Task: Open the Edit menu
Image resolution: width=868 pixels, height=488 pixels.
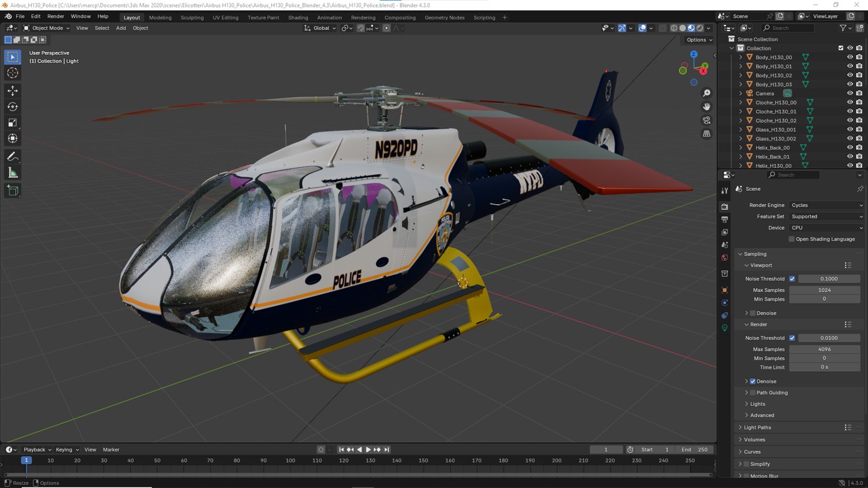Action: tap(36, 17)
